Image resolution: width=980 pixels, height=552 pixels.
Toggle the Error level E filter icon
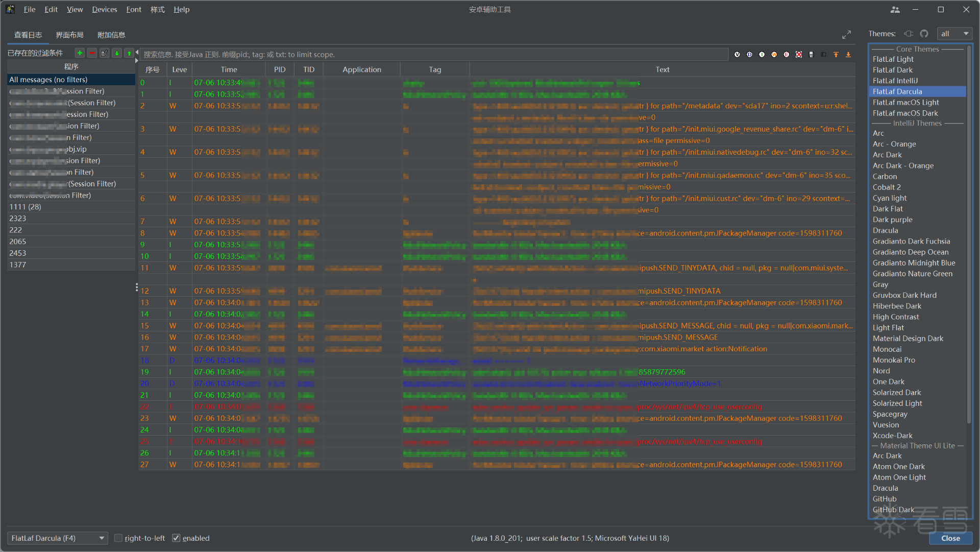787,55
